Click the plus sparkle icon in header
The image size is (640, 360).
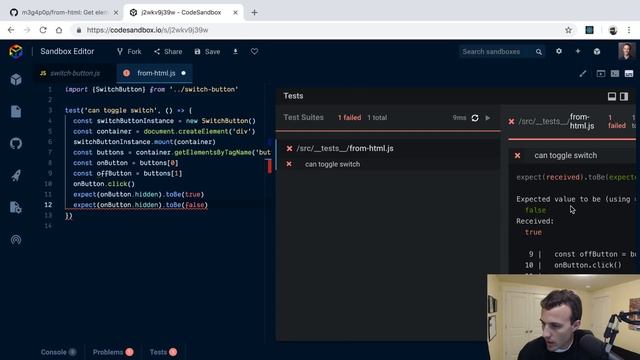[x=578, y=51]
